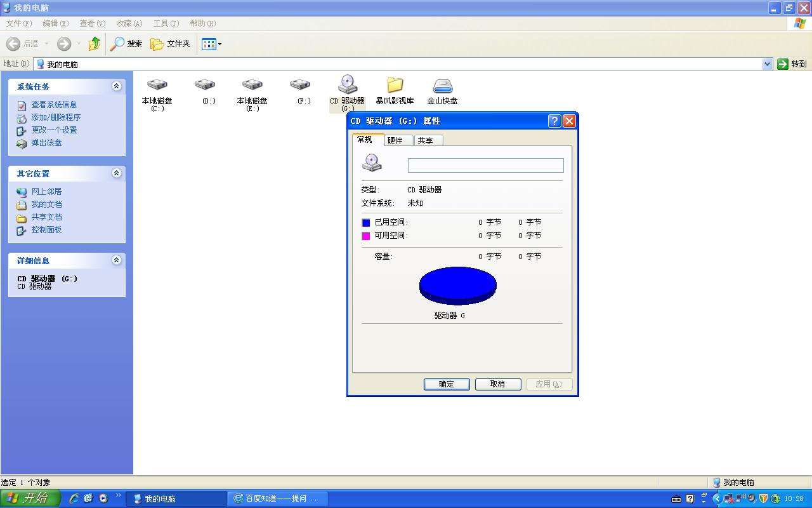
Task: Open 网上邻居 from other places
Action: (46, 192)
